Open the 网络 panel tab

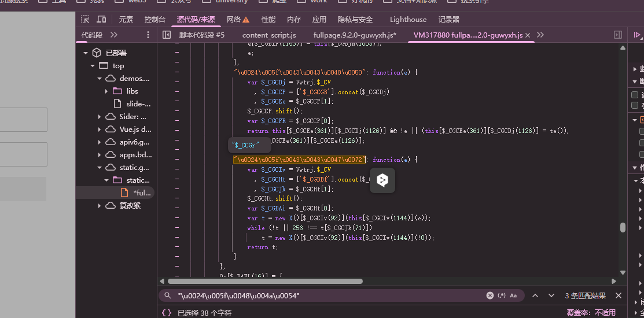click(234, 19)
